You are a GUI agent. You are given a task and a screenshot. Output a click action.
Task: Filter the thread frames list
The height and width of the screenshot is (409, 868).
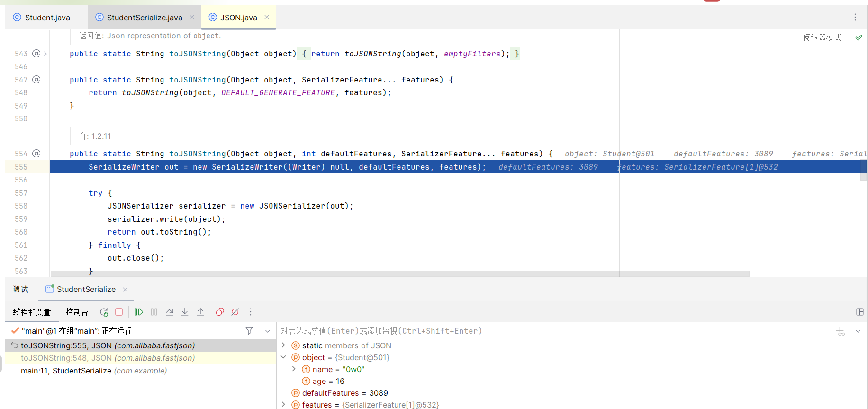(x=249, y=331)
